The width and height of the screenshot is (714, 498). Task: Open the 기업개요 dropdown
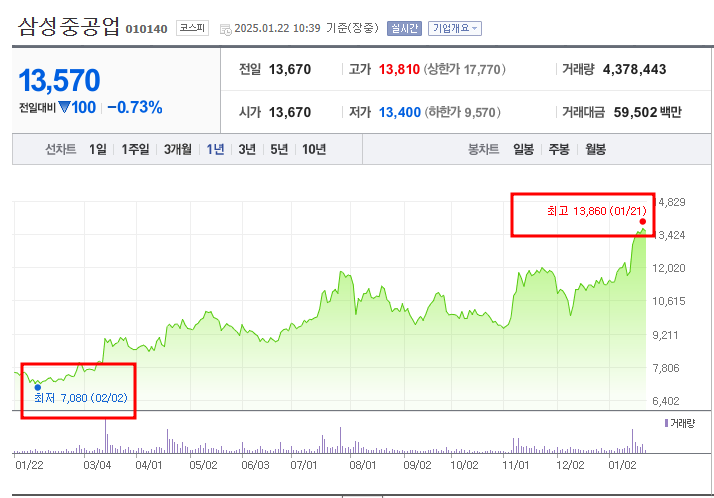click(x=454, y=28)
